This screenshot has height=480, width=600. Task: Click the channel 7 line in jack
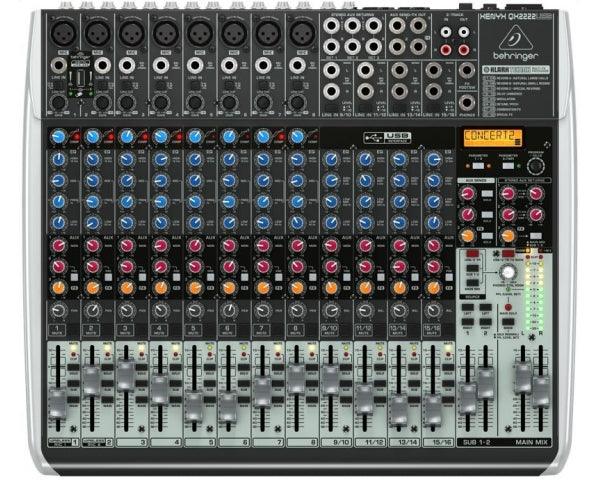click(263, 65)
